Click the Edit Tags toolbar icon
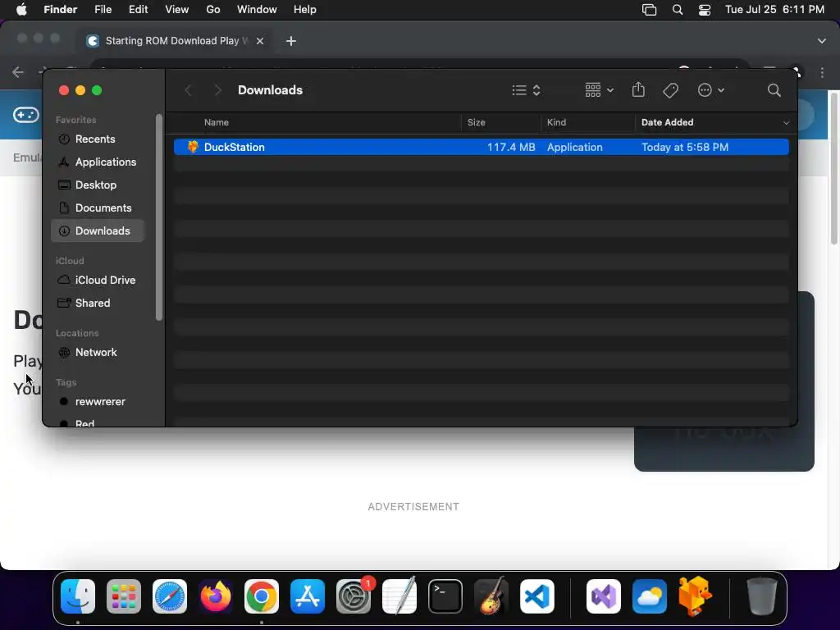The width and height of the screenshot is (840, 630). pyautogui.click(x=671, y=90)
